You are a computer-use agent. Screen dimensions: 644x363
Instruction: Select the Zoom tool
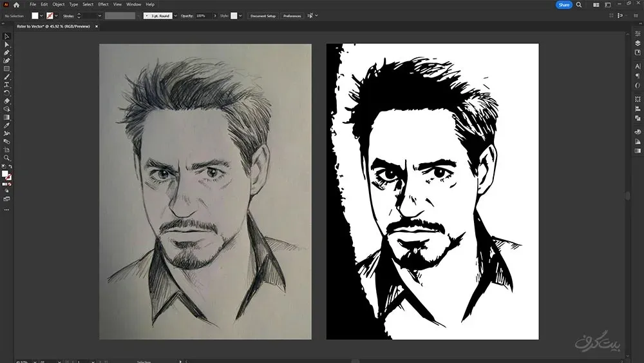point(6,158)
